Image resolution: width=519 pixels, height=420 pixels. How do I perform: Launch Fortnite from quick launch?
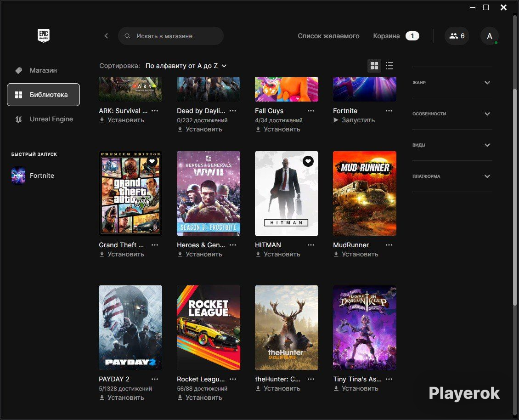pyautogui.click(x=33, y=176)
